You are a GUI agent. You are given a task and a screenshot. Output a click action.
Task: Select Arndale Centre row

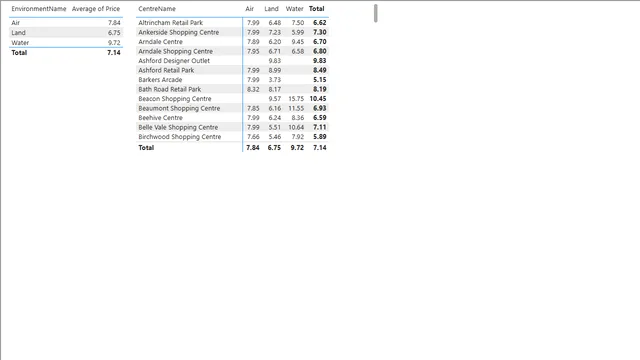coord(232,42)
